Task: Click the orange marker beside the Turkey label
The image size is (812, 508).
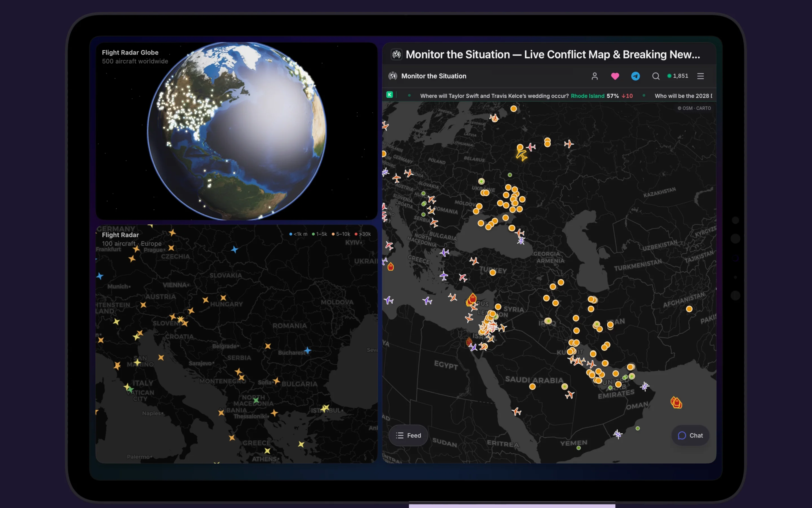Action: click(492, 272)
